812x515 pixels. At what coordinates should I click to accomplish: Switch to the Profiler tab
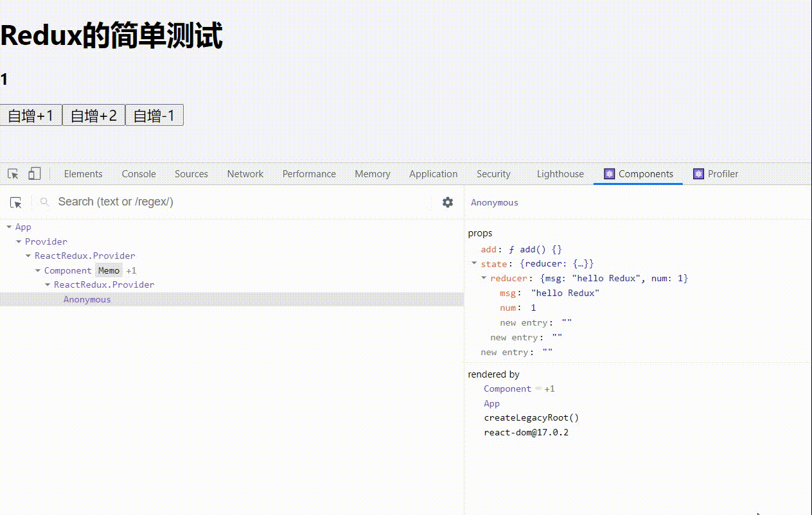pos(722,173)
